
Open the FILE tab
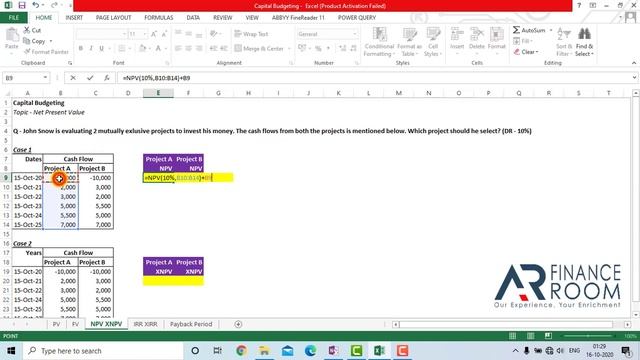click(x=14, y=18)
